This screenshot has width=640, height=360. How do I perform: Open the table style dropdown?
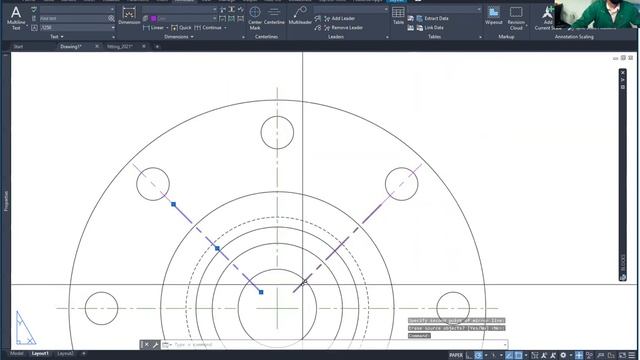[479, 9]
